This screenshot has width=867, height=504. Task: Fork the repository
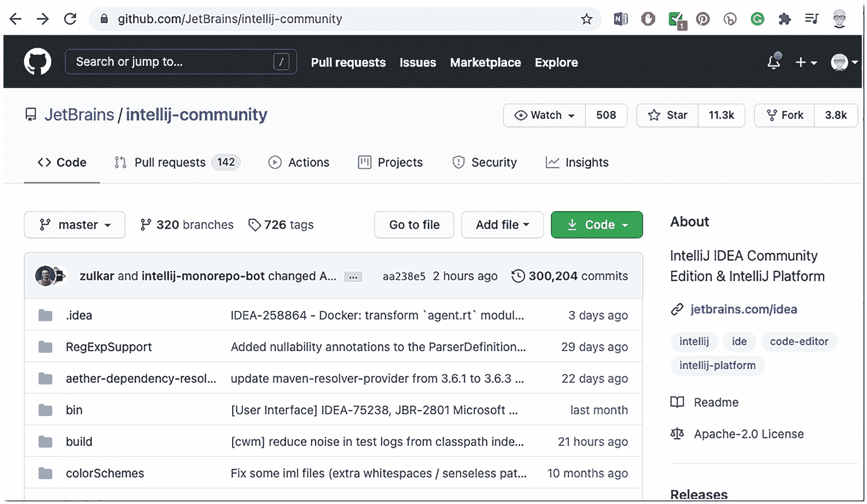(x=785, y=115)
